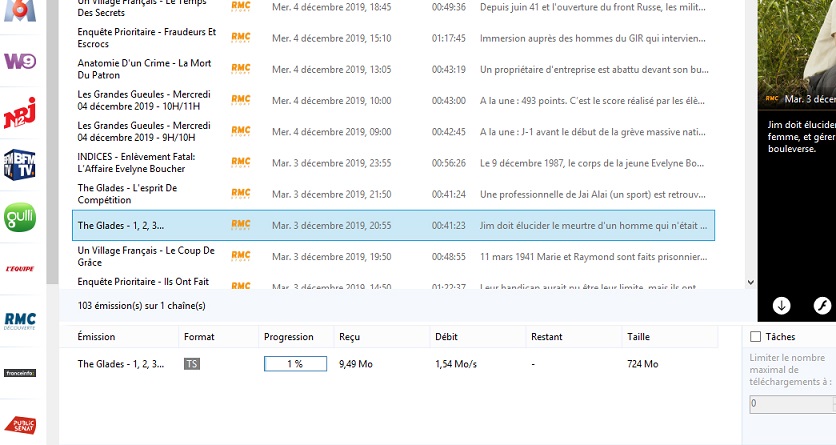Click the maximum downloads number field
The image size is (836, 445).
pyautogui.click(x=792, y=403)
